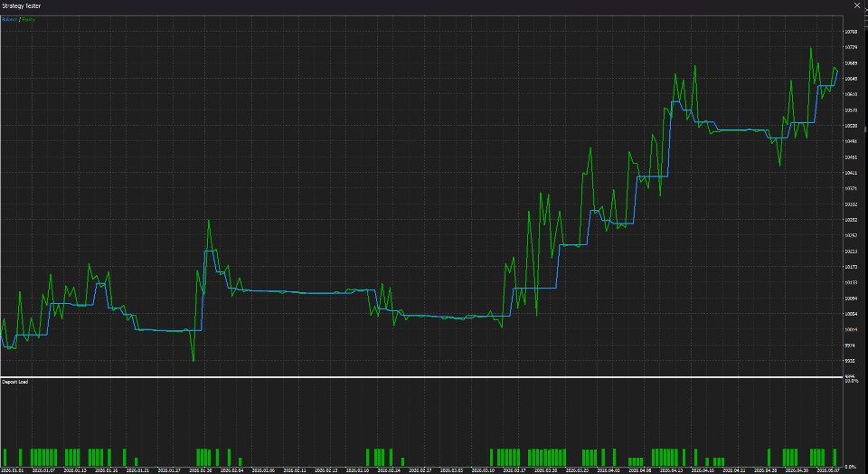The width and height of the screenshot is (868, 474).
Task: Click the 2020.02.04 date label
Action: [x=232, y=470]
